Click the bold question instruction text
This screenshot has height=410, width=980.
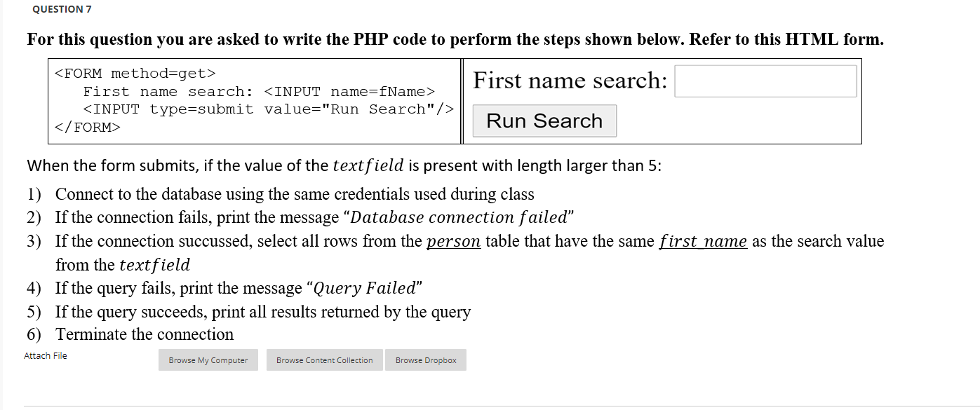[x=455, y=39]
